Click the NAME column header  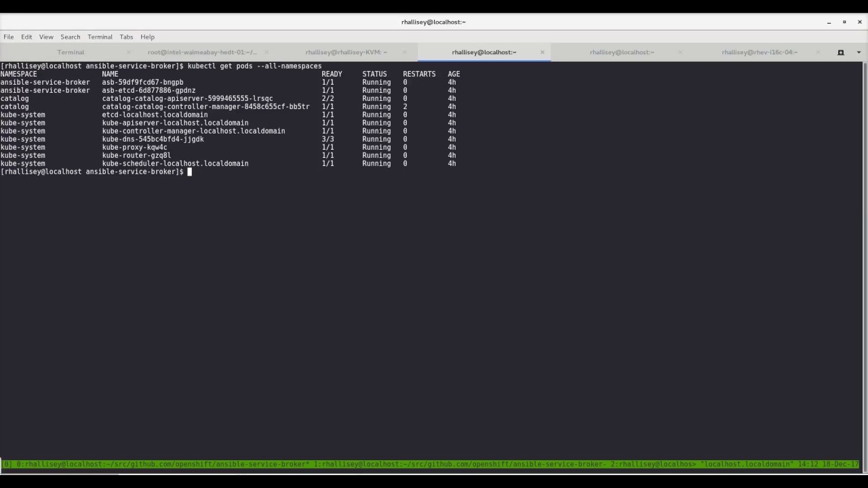(110, 74)
